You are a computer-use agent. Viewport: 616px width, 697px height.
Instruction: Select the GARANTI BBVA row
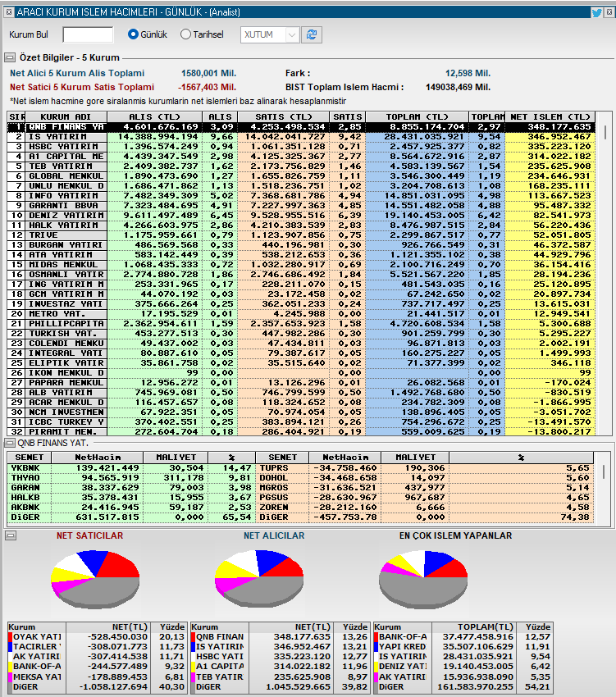pos(301,206)
